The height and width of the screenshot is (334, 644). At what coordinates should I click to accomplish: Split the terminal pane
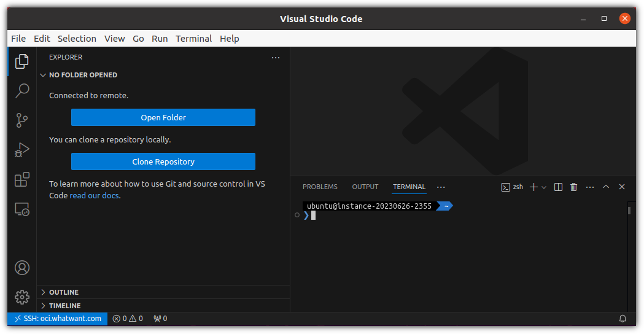coord(558,187)
